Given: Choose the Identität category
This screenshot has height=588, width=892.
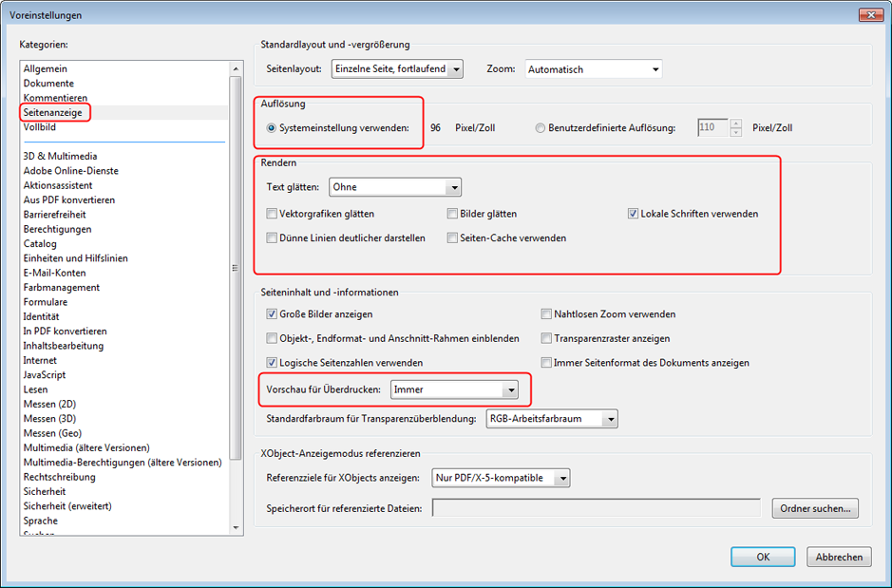Looking at the screenshot, I should [x=41, y=316].
